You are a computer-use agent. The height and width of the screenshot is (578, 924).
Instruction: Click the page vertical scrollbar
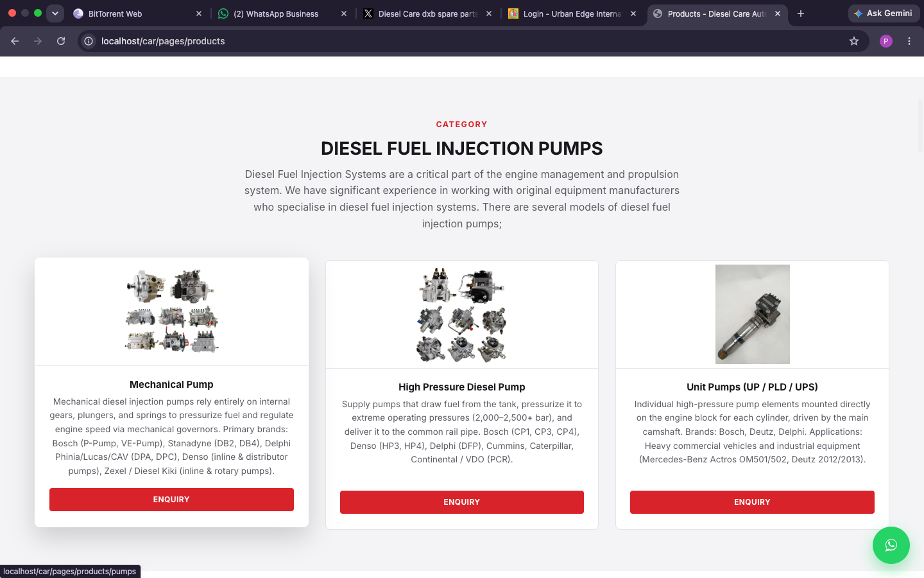920,125
